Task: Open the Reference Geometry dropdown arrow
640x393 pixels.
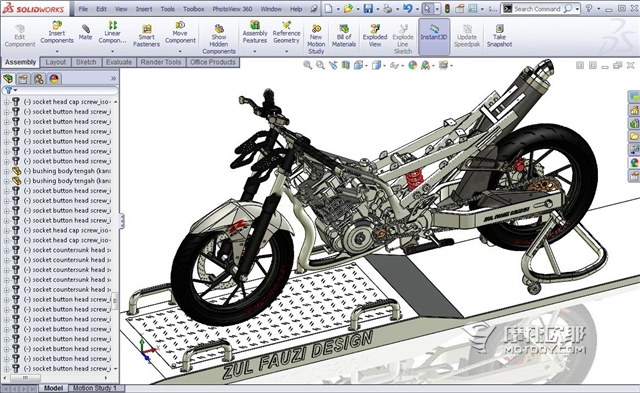Action: pos(286,51)
